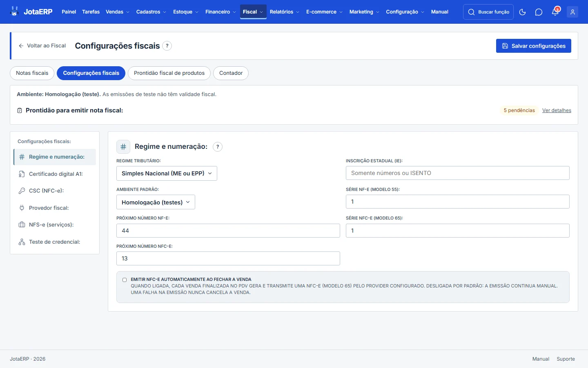
Task: Enable Emitir NFC-e automaticamente checkbox
Action: tap(125, 280)
